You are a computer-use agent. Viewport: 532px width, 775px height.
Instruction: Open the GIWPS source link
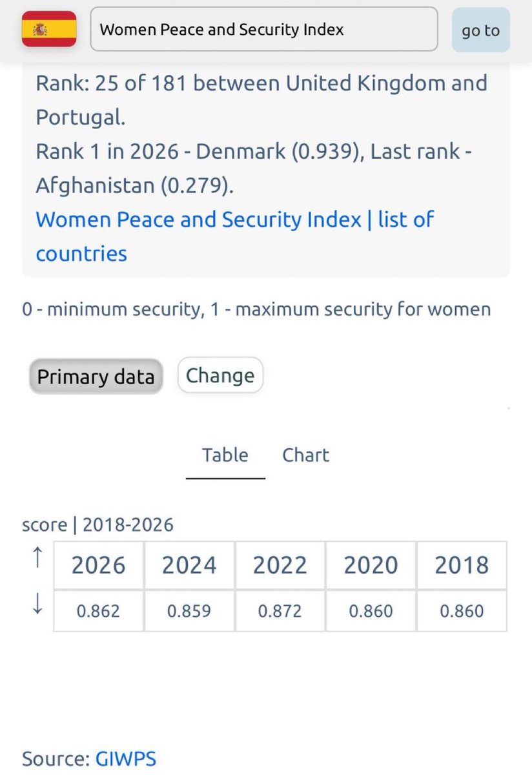tap(126, 759)
